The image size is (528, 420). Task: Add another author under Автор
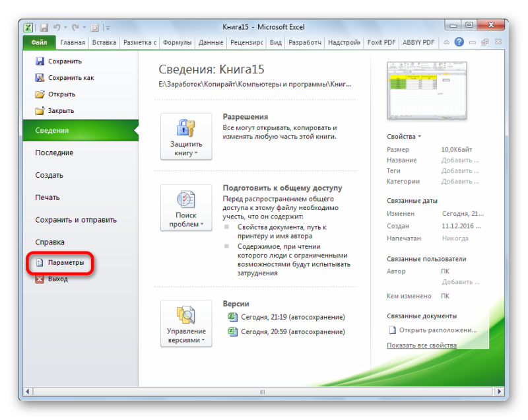461,282
